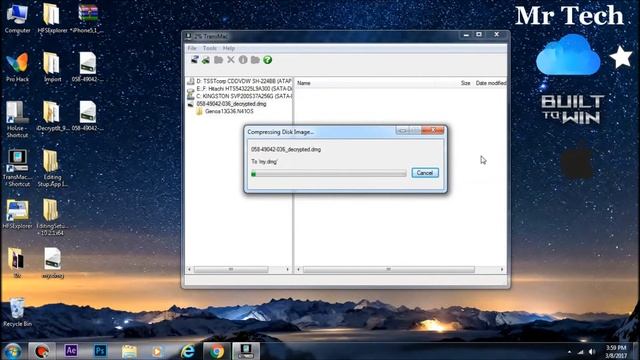
Task: Select the HFSExplorer folder desktop icon
Action: tap(52, 19)
